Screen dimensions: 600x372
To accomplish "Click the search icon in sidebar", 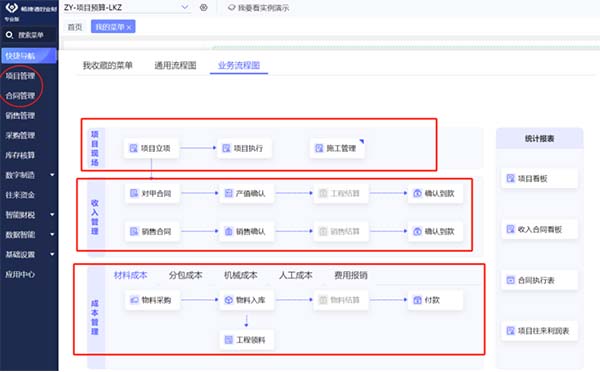I will 9,35.
